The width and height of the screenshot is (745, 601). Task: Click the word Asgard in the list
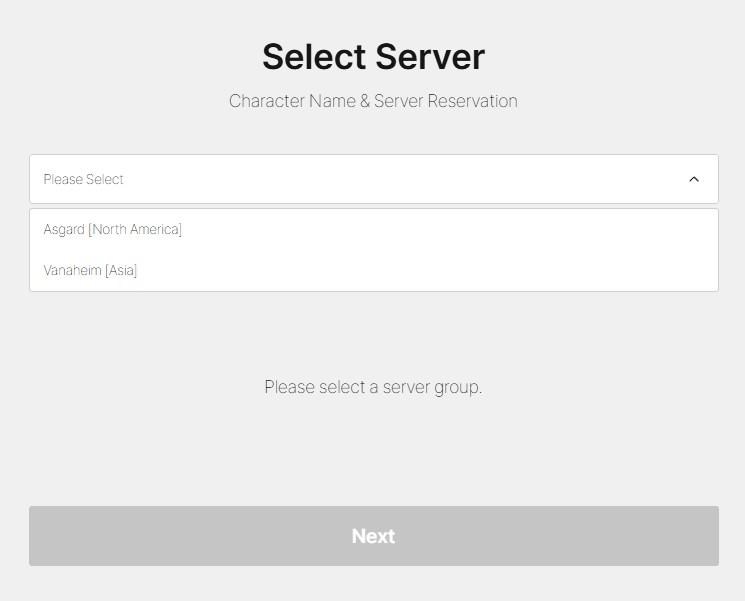pyautogui.click(x=64, y=229)
